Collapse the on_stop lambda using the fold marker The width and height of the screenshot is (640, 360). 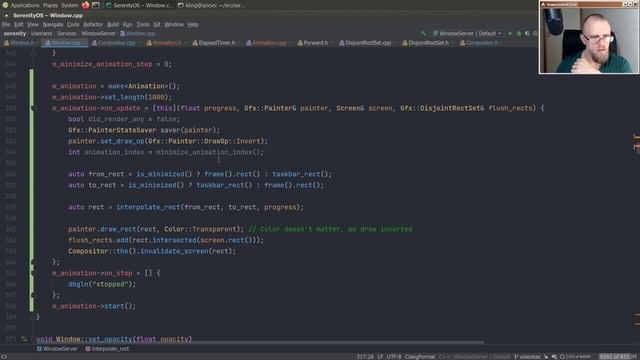tap(32, 273)
